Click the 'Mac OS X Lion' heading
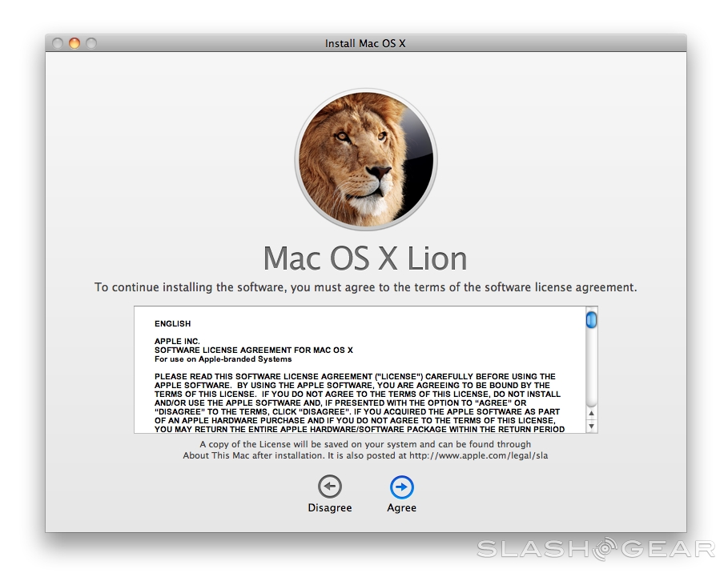Image resolution: width=728 pixels, height=577 pixels. click(365, 258)
